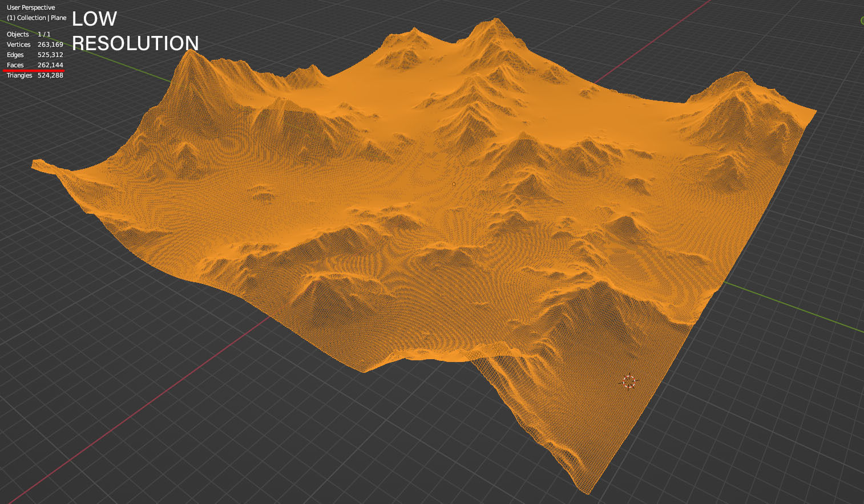The height and width of the screenshot is (504, 864).
Task: Click the "(1) Collection | Plane" label
Action: tap(37, 18)
